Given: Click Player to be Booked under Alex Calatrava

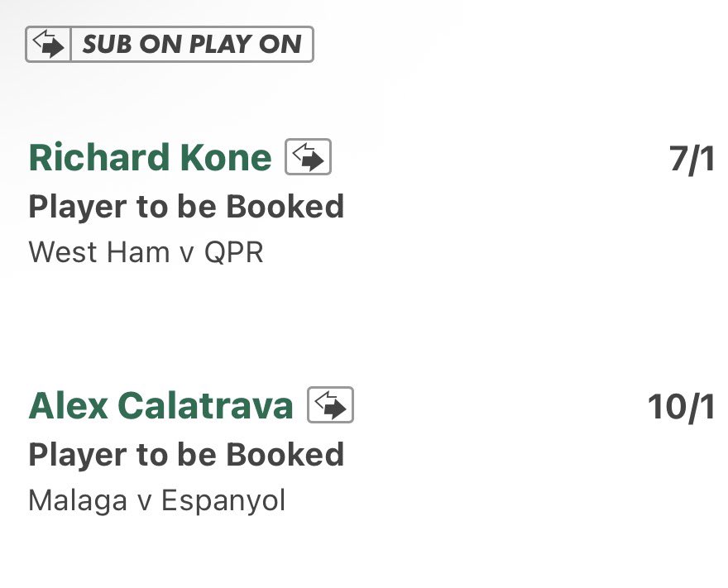Looking at the screenshot, I should (x=186, y=454).
